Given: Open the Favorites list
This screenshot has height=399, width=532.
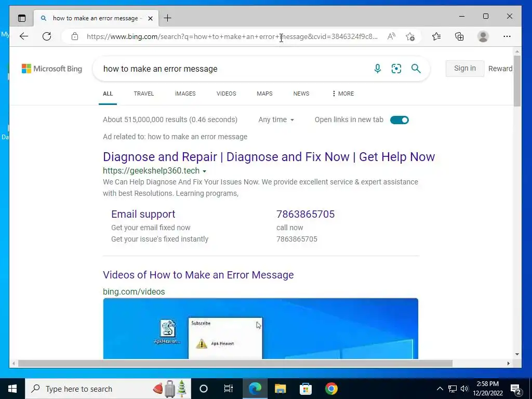Looking at the screenshot, I should point(436,36).
